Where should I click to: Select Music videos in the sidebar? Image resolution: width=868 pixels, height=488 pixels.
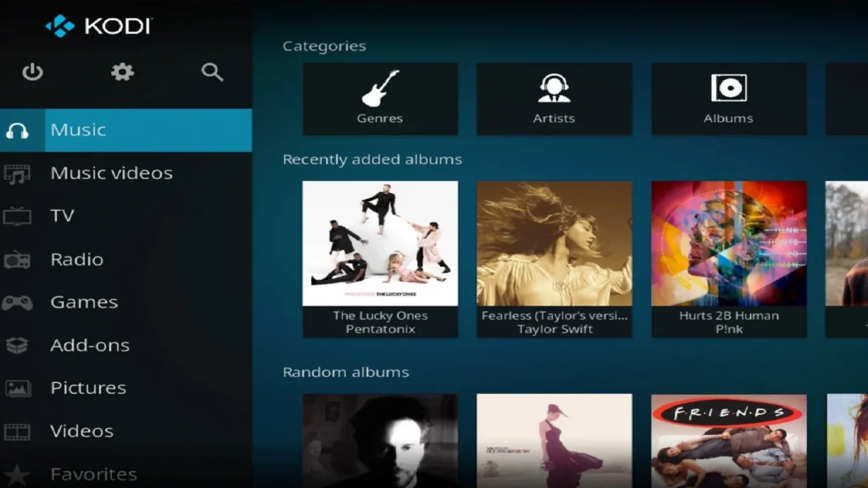coord(111,174)
